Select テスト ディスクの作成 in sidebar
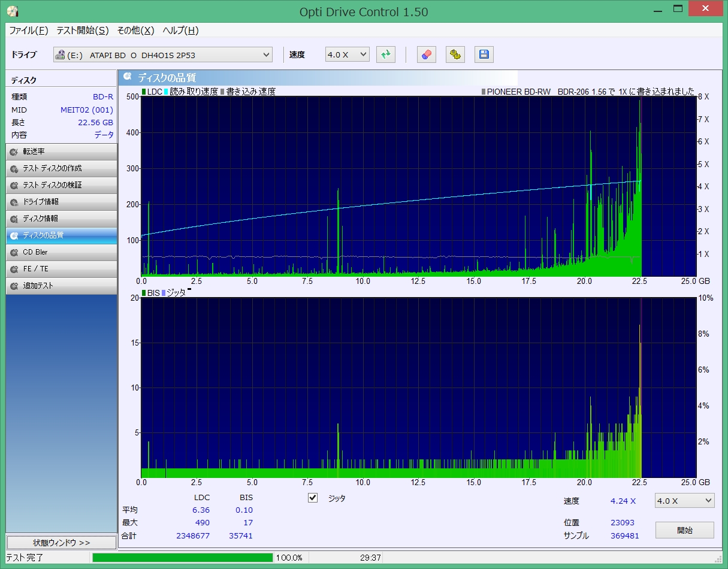The height and width of the screenshot is (569, 728). coord(61,168)
